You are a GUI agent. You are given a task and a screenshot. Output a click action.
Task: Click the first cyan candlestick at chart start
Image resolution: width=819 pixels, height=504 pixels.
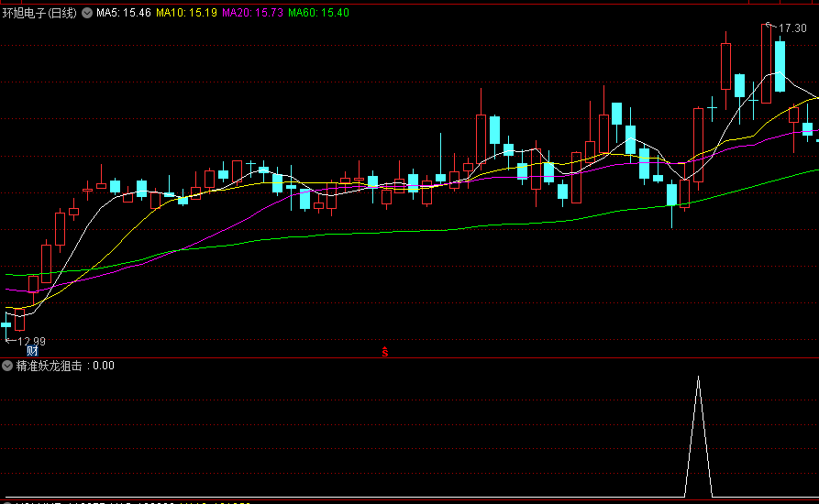point(6,323)
